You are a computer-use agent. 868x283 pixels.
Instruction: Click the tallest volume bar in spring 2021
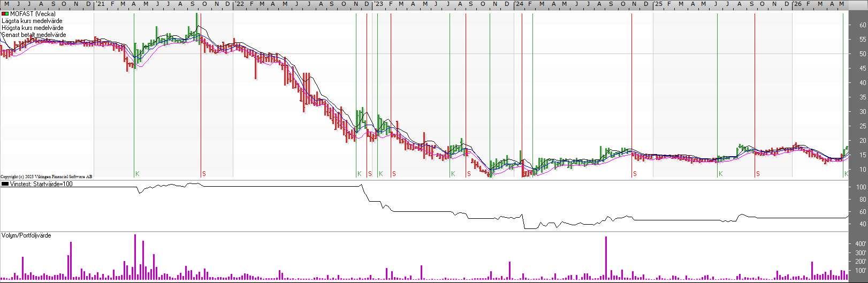(x=135, y=257)
